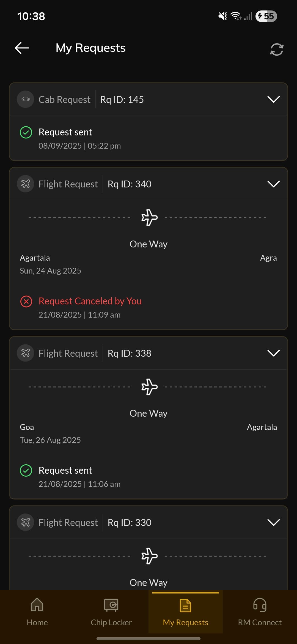Image resolution: width=297 pixels, height=644 pixels.
Task: Tap the cab icon on Cab Request 145
Action: [x=25, y=99]
